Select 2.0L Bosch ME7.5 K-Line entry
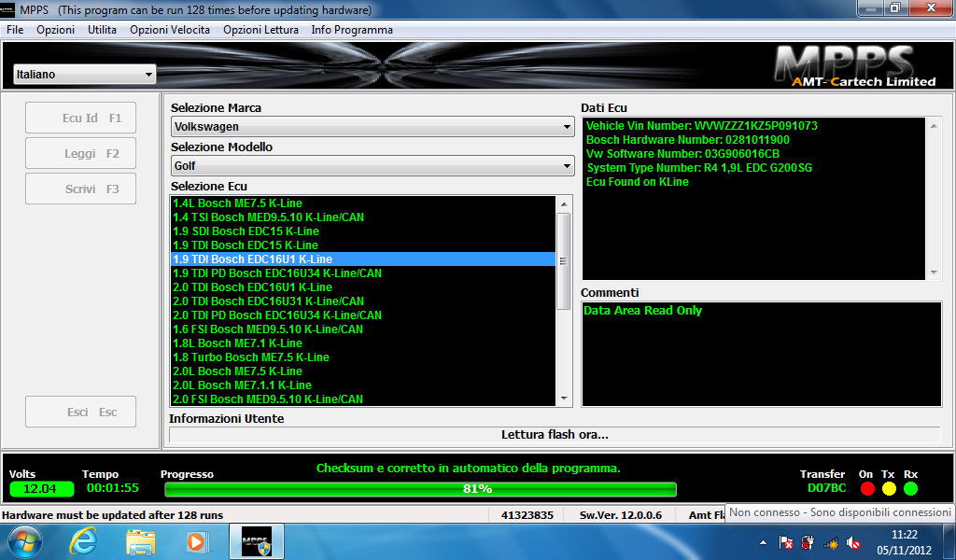Viewport: 956px width, 560px height. tap(363, 371)
